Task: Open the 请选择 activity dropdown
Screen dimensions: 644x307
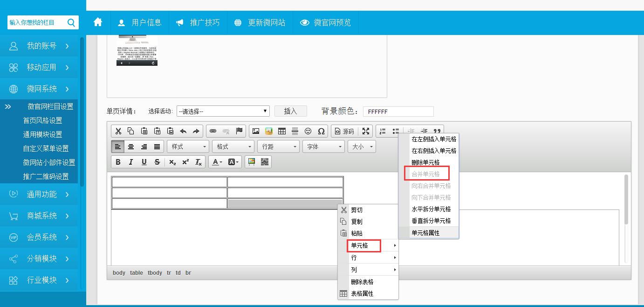Action: pyautogui.click(x=223, y=111)
